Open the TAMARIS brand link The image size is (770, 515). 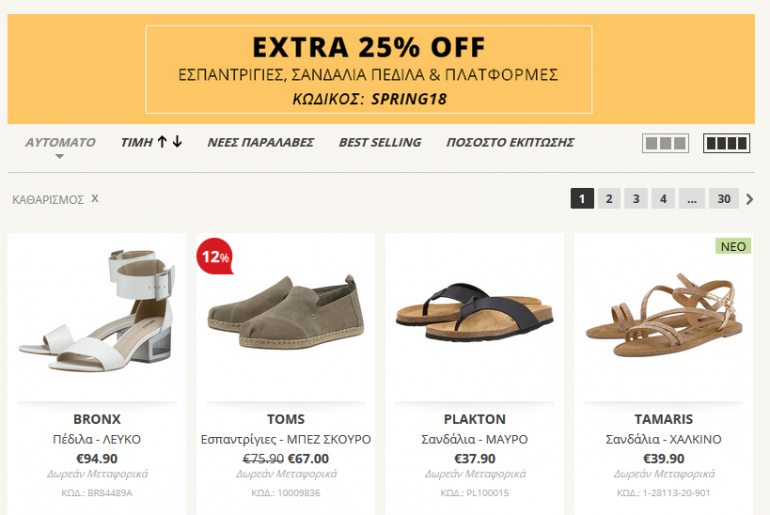(x=664, y=419)
